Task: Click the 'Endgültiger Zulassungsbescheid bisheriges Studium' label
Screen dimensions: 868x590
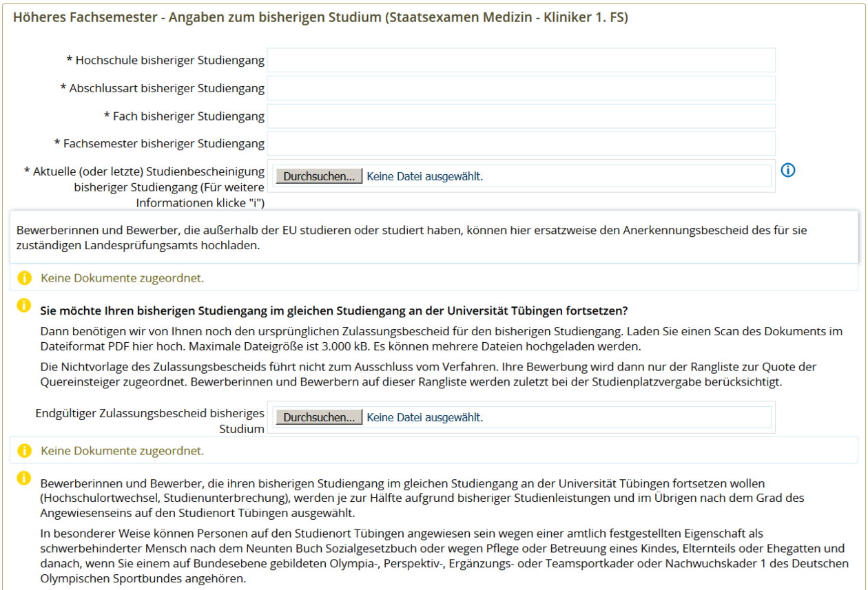Action: click(149, 421)
